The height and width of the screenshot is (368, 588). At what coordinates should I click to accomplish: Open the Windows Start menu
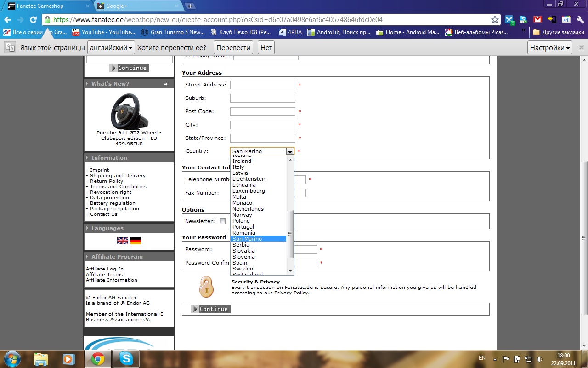pyautogui.click(x=12, y=358)
